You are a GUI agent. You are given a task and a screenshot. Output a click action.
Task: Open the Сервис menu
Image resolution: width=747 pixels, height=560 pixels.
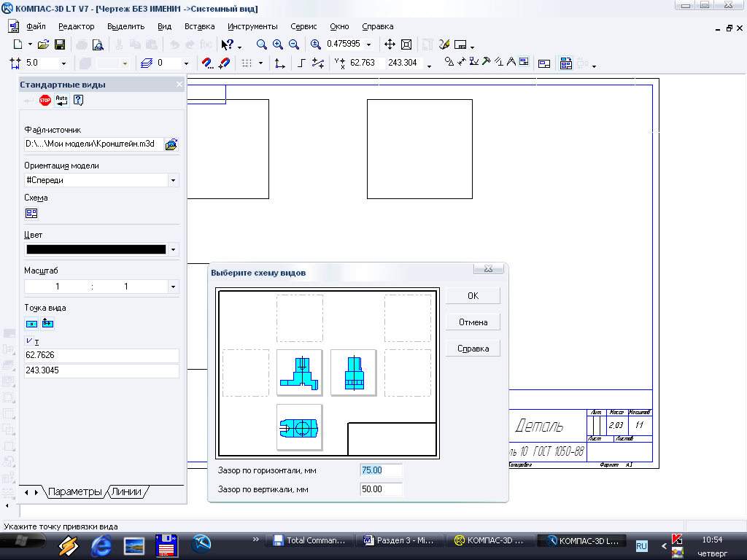303,27
